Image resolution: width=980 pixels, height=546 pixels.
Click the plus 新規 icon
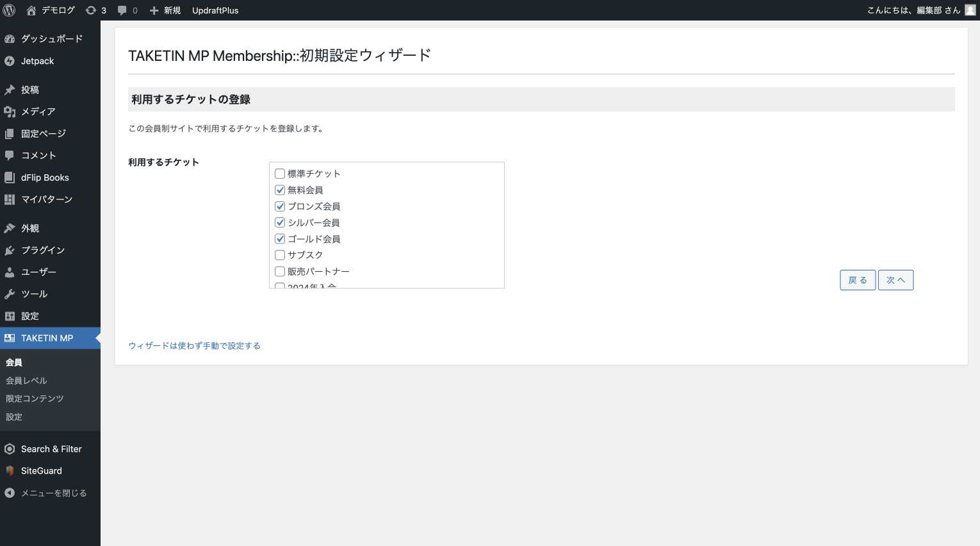coord(154,10)
